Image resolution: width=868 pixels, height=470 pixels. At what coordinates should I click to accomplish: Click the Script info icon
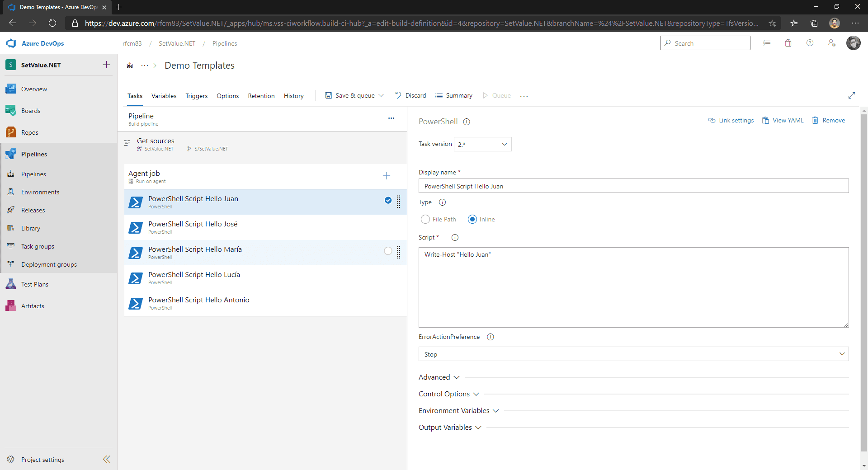pyautogui.click(x=455, y=237)
